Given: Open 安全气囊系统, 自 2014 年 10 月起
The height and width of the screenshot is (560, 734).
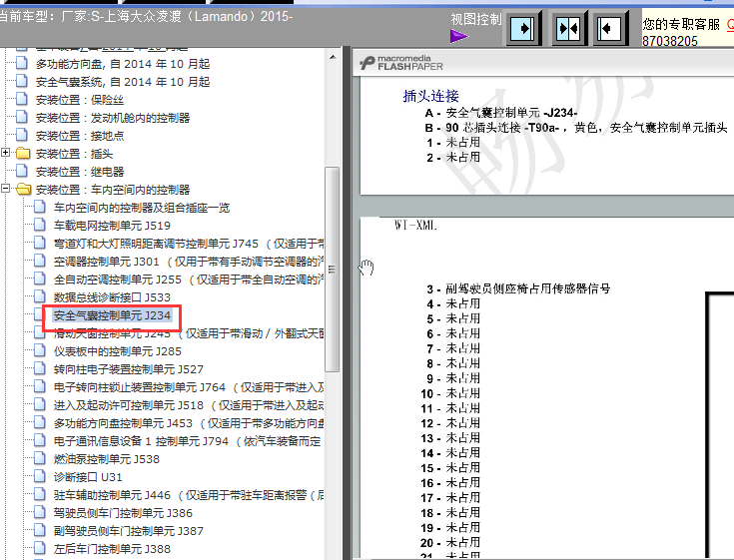Looking at the screenshot, I should click(123, 82).
